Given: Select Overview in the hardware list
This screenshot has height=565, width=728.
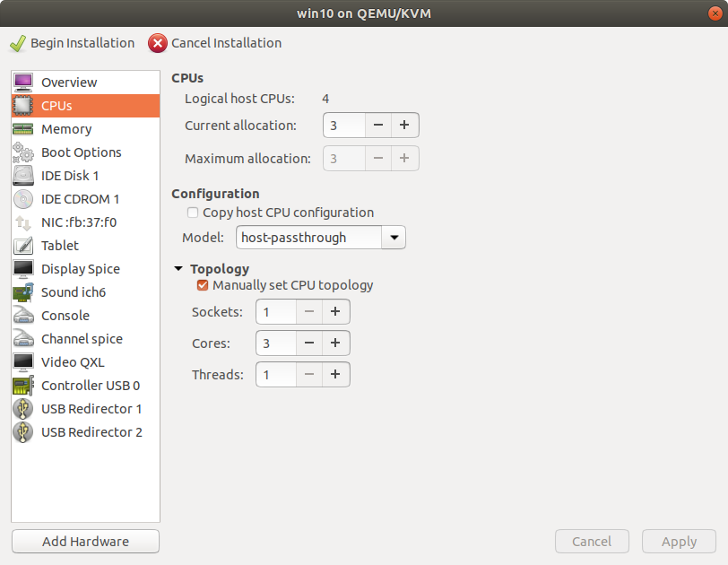Looking at the screenshot, I should click(x=69, y=83).
